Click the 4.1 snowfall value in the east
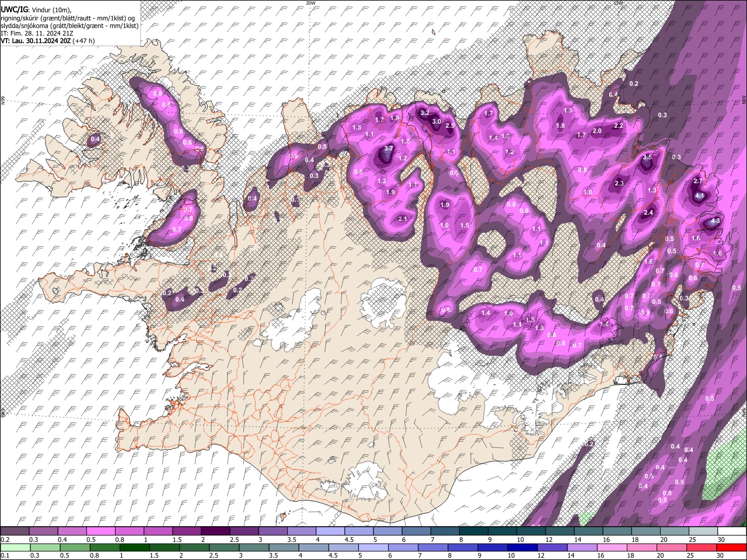This screenshot has height=560, width=747. 700,196
